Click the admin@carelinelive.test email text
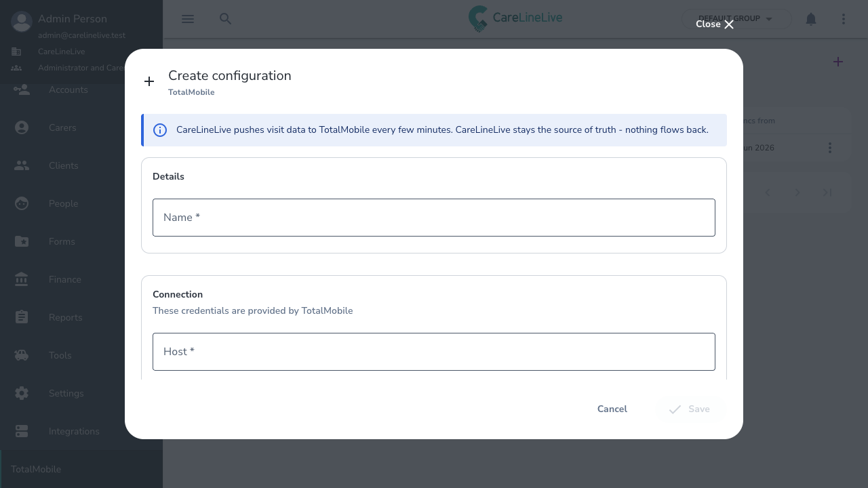Viewport: 868px width, 488px height. (81, 35)
